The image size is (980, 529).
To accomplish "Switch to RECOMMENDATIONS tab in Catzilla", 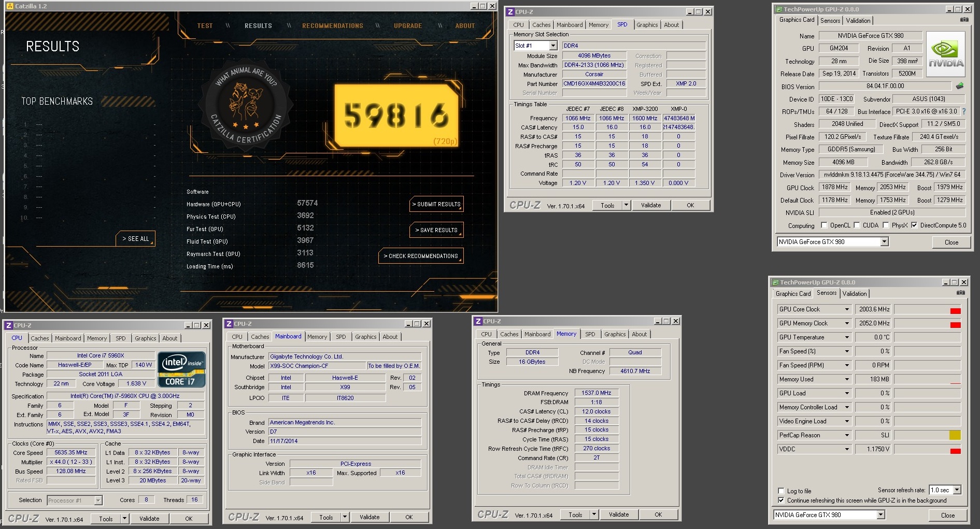I will pyautogui.click(x=333, y=25).
